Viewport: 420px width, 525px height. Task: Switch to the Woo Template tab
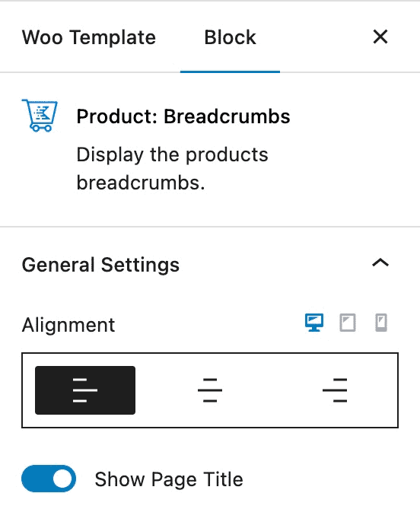(x=89, y=37)
